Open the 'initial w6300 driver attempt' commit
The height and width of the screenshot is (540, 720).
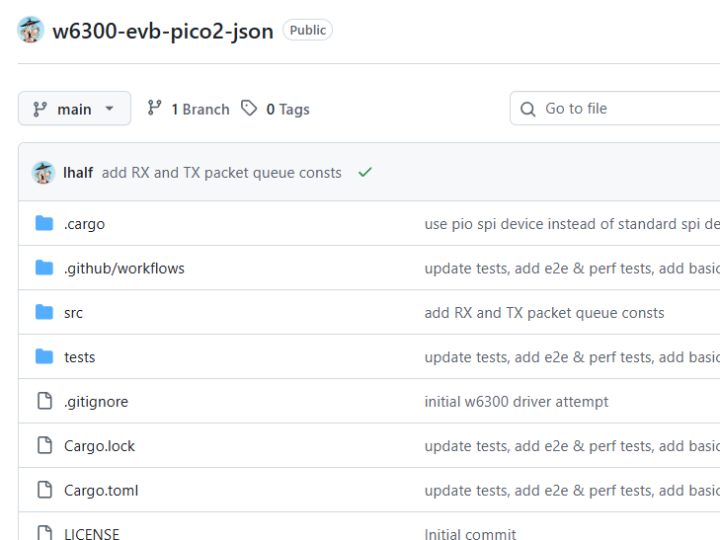(x=516, y=402)
